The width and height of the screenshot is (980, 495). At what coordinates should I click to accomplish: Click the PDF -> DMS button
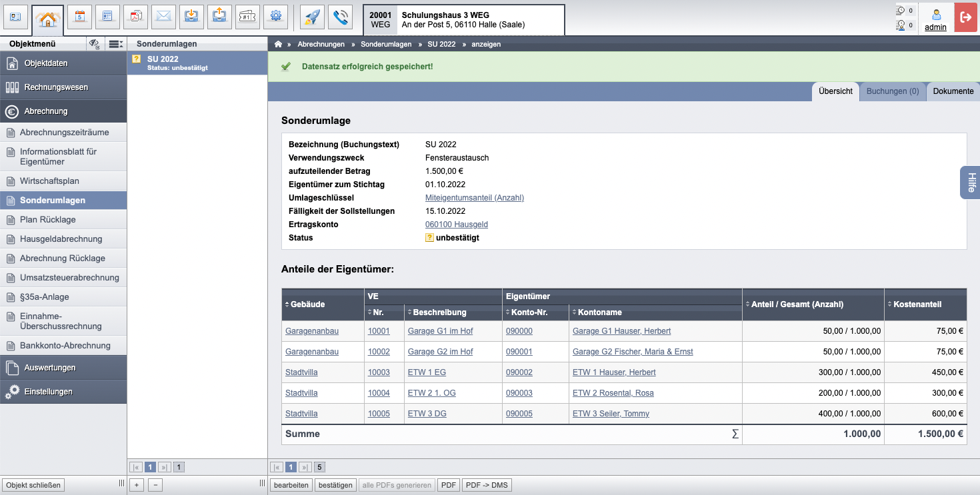486,485
